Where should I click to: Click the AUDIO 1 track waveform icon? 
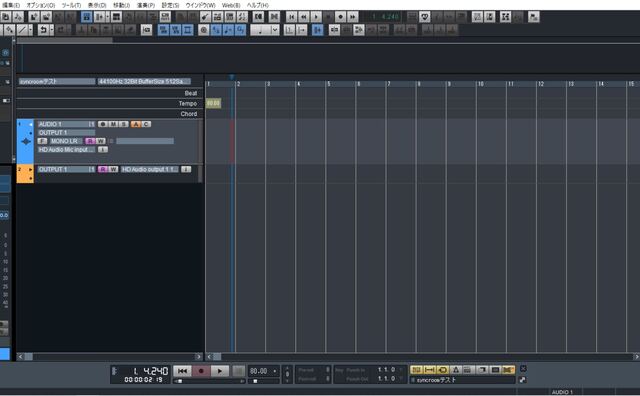(x=26, y=142)
